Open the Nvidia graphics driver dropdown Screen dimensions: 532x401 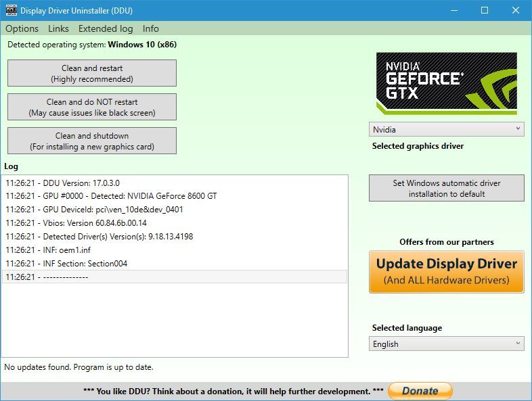coord(447,129)
